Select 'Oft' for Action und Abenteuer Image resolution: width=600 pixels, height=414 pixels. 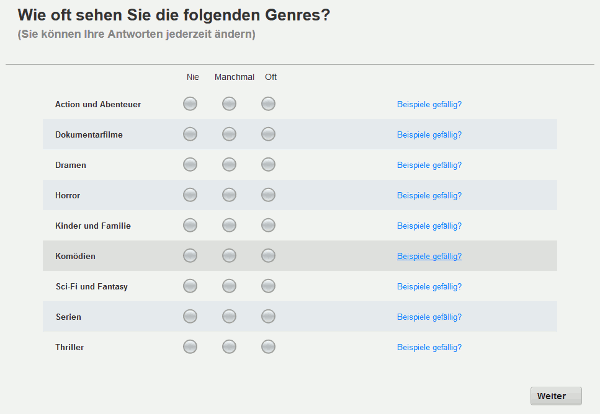pos(268,104)
